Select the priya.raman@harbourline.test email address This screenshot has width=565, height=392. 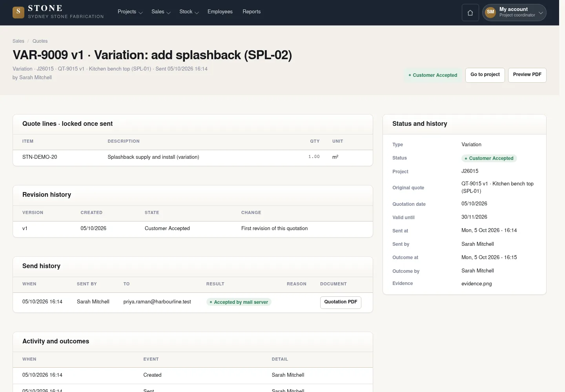pyautogui.click(x=157, y=302)
